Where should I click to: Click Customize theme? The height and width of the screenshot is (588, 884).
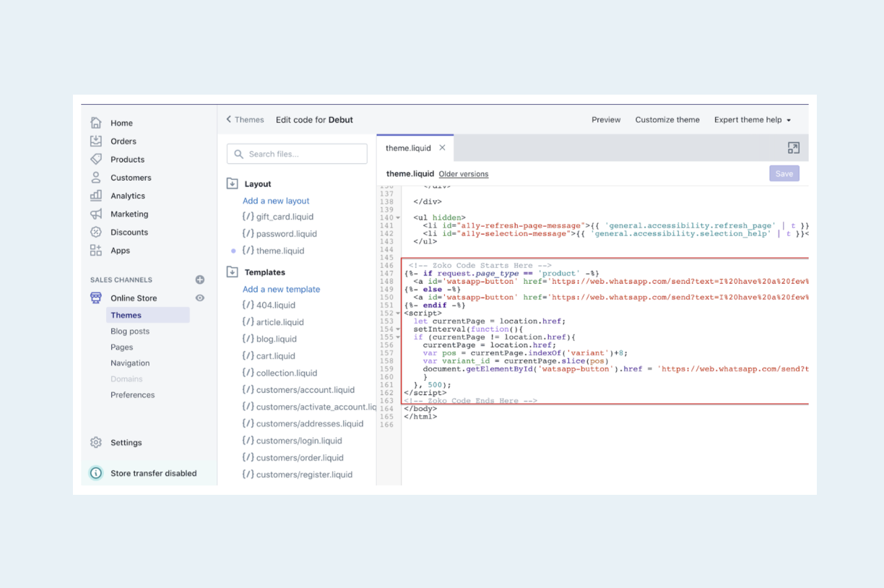click(x=667, y=120)
